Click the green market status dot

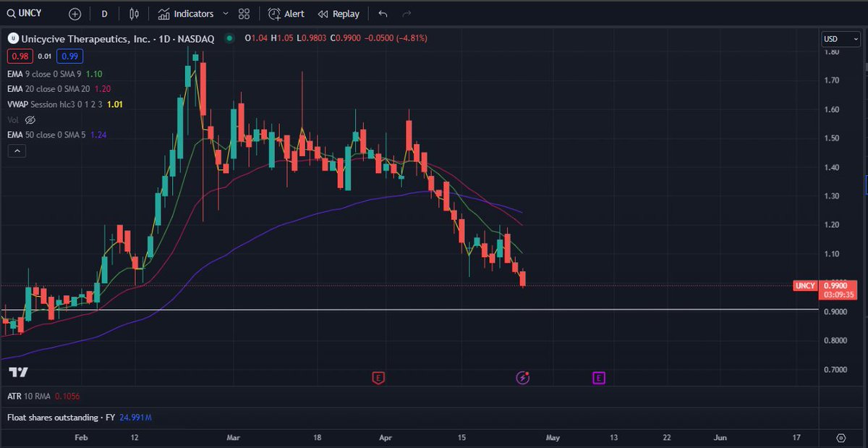(229, 38)
